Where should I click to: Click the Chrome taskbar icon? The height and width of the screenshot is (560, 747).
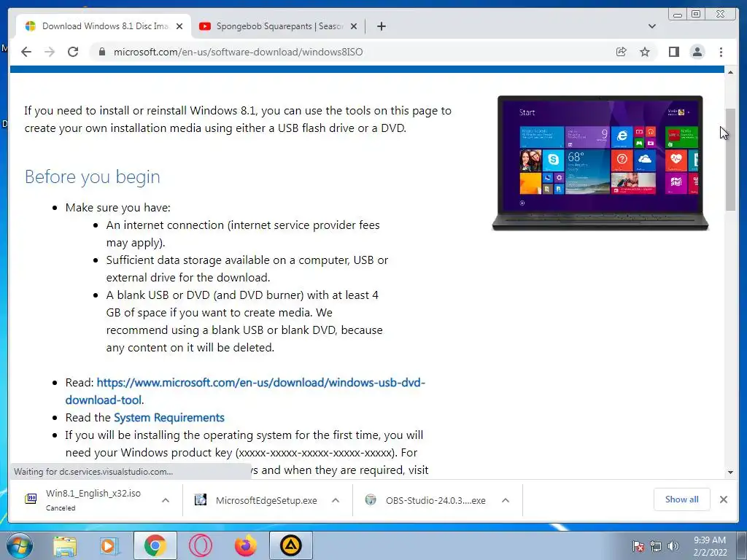(155, 545)
